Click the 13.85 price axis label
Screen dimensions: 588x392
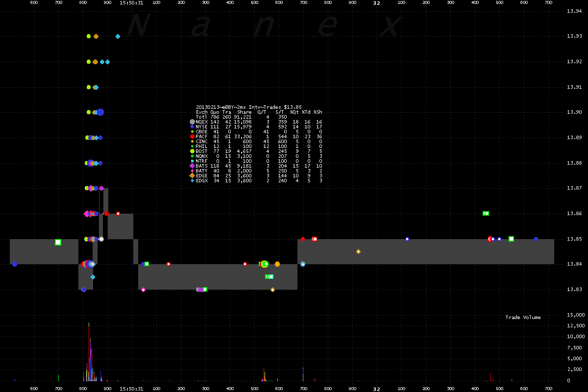(x=574, y=239)
